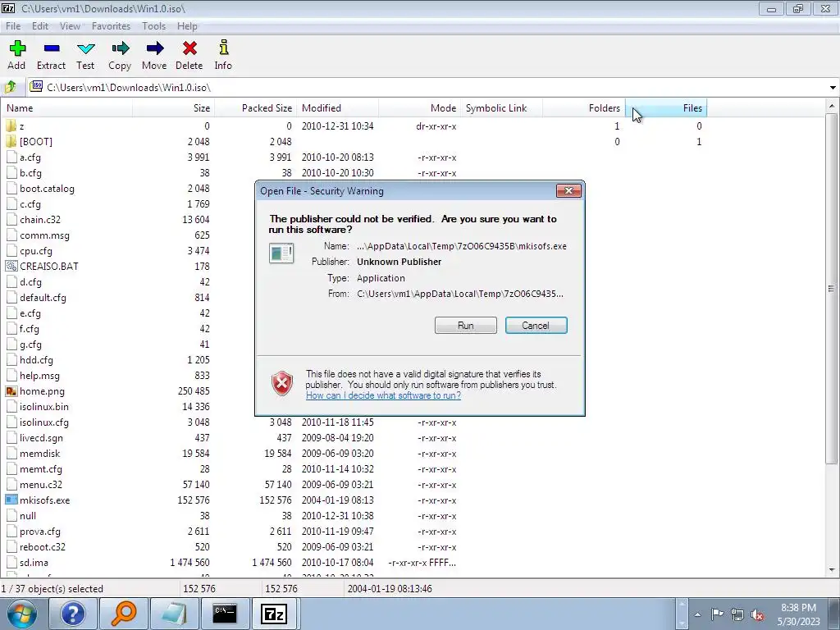Select the [BOOT] folder icon
The width and height of the screenshot is (840, 630).
(11, 141)
